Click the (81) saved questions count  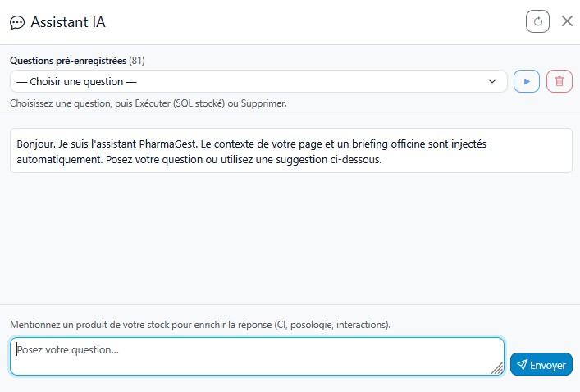coord(137,61)
